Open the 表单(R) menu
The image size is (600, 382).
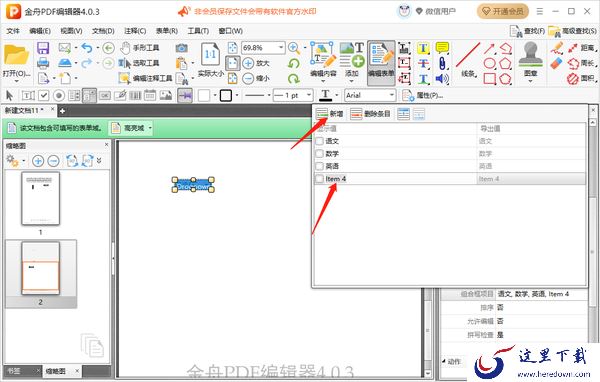click(x=167, y=31)
